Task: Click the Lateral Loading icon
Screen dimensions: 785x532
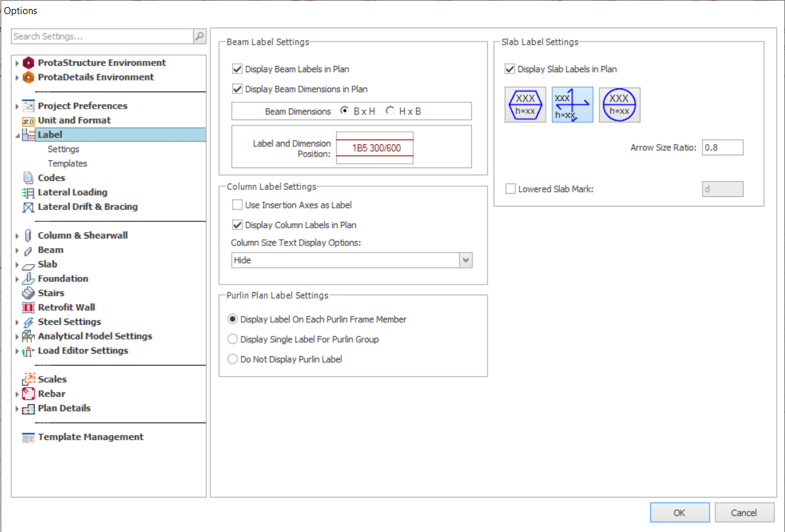Action: (28, 192)
